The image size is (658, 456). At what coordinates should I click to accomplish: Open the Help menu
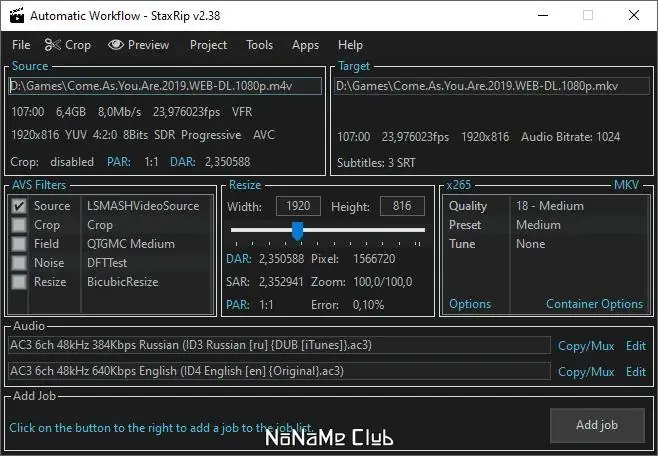point(350,45)
